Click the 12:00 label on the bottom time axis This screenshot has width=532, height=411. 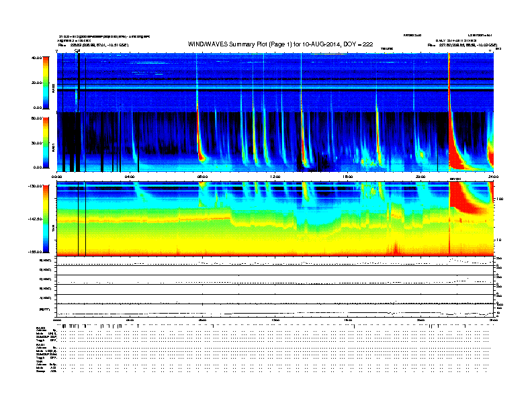click(275, 320)
